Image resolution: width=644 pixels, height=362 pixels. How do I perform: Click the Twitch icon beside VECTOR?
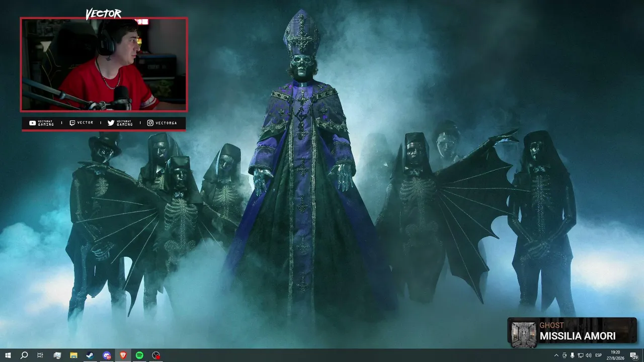click(72, 123)
